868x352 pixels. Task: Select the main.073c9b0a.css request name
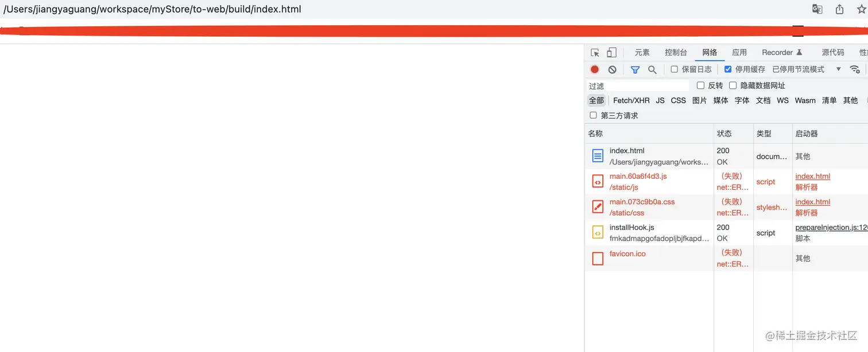point(642,202)
